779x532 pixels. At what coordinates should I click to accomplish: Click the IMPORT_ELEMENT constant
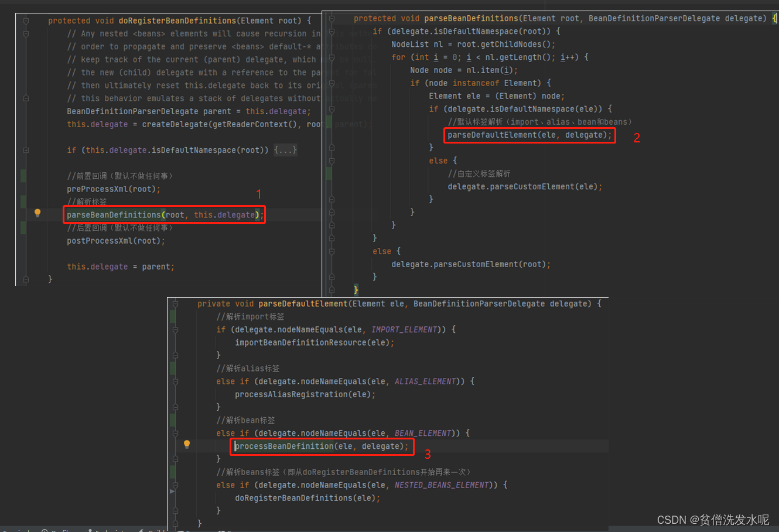(x=404, y=330)
